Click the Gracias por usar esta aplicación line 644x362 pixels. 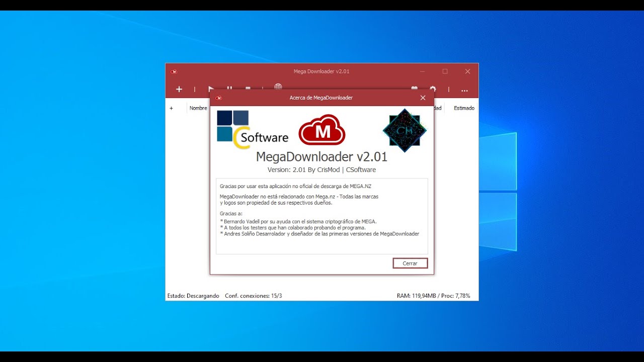click(x=295, y=186)
